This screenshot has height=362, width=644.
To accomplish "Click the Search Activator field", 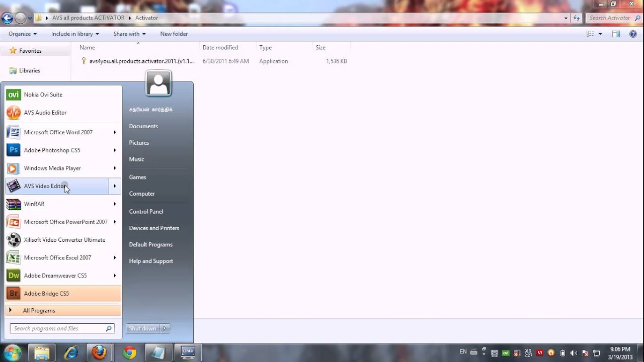I will coord(613,18).
